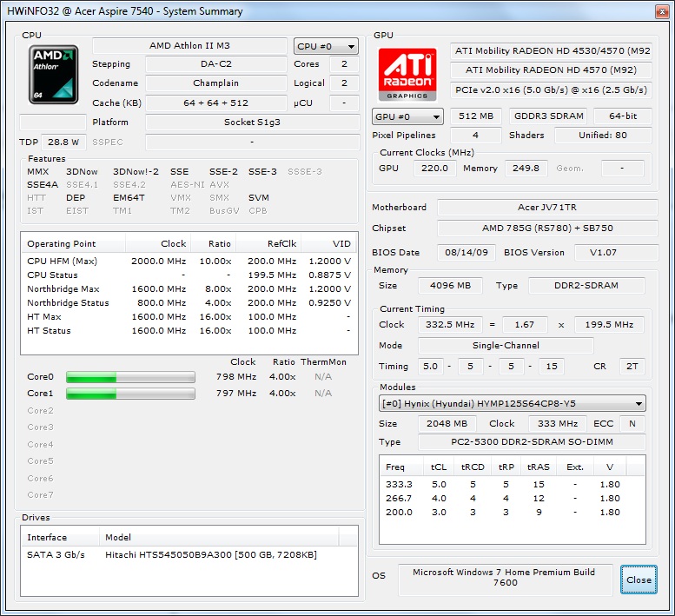Viewport: 675px width, 616px height.
Task: Click the module clock field 333 MHz
Action: coord(558,424)
